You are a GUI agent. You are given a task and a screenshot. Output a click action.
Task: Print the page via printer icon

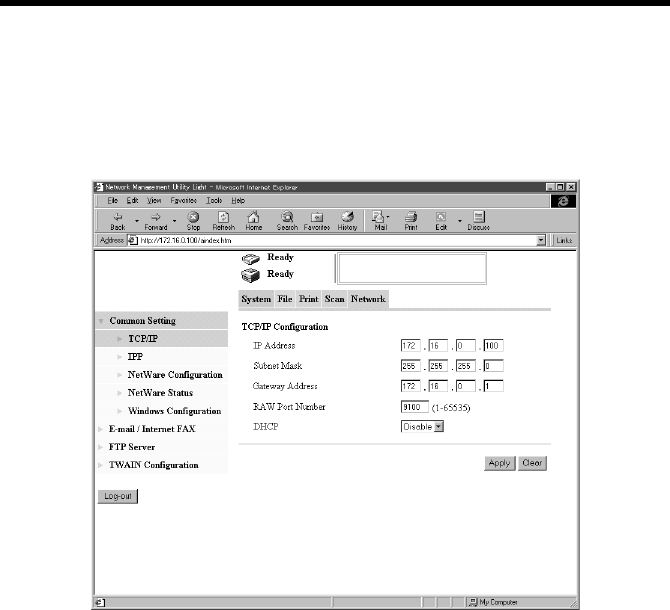(x=411, y=217)
